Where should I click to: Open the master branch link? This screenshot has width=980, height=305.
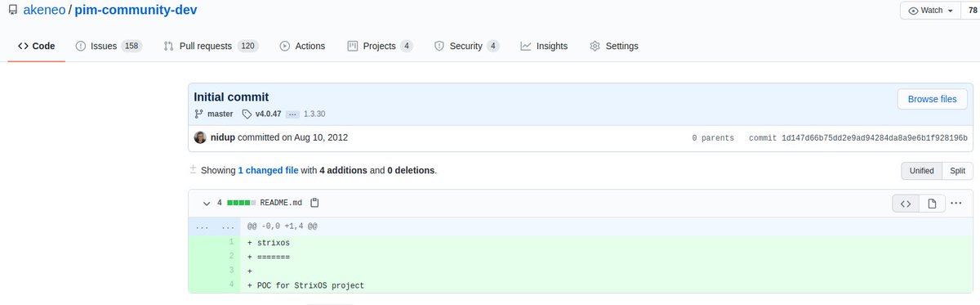tap(220, 114)
